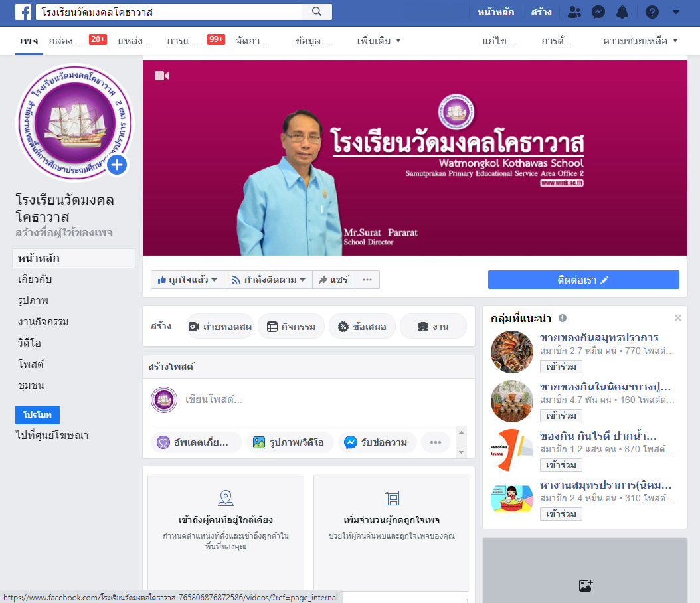This screenshot has height=603, width=700.
Task: Click the composer scroll down arrow
Action: click(461, 452)
